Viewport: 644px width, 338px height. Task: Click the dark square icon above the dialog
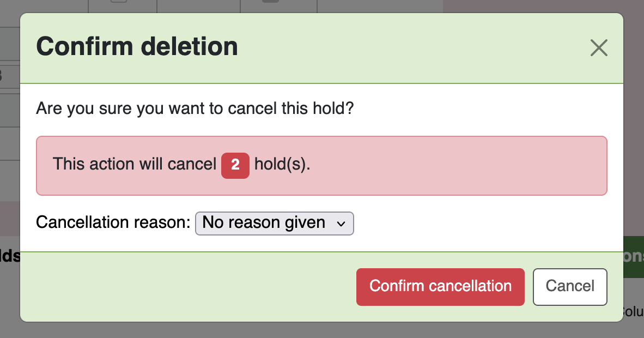(270, 2)
